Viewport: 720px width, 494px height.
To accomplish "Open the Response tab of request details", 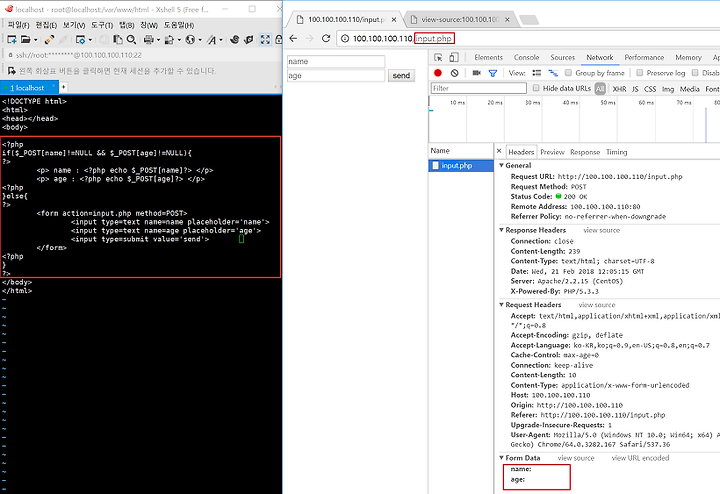I will [x=585, y=152].
